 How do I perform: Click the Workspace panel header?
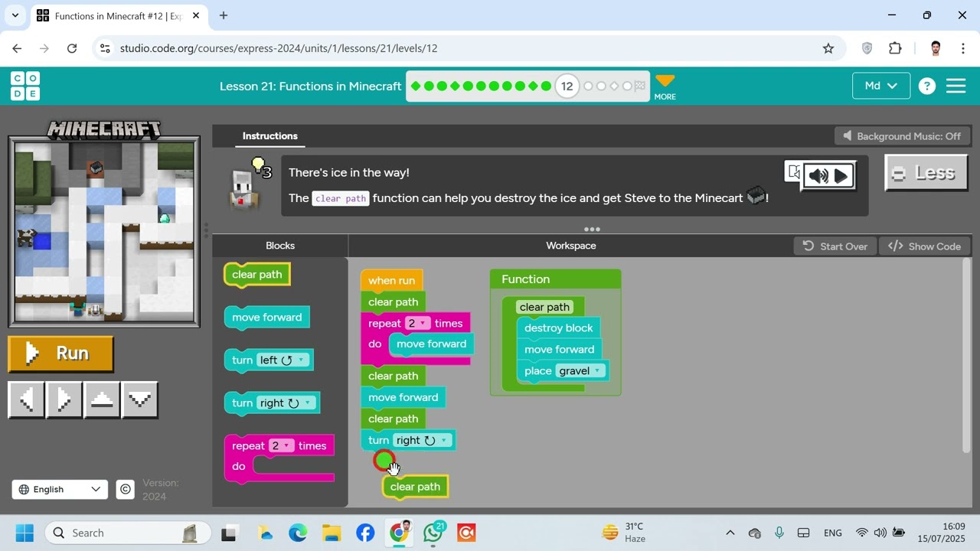tap(571, 246)
